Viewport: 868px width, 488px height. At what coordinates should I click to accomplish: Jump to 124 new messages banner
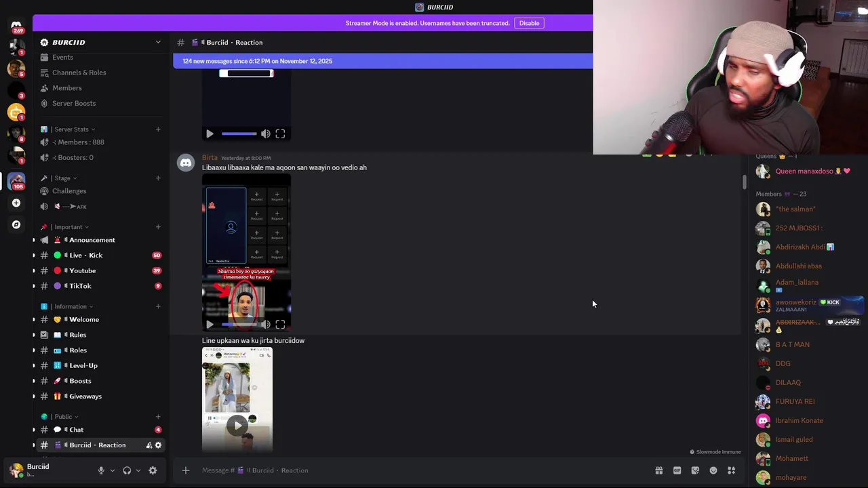coord(383,61)
